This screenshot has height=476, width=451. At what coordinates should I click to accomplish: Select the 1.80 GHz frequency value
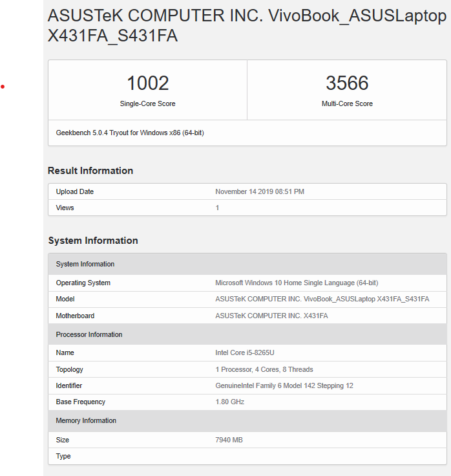(229, 402)
